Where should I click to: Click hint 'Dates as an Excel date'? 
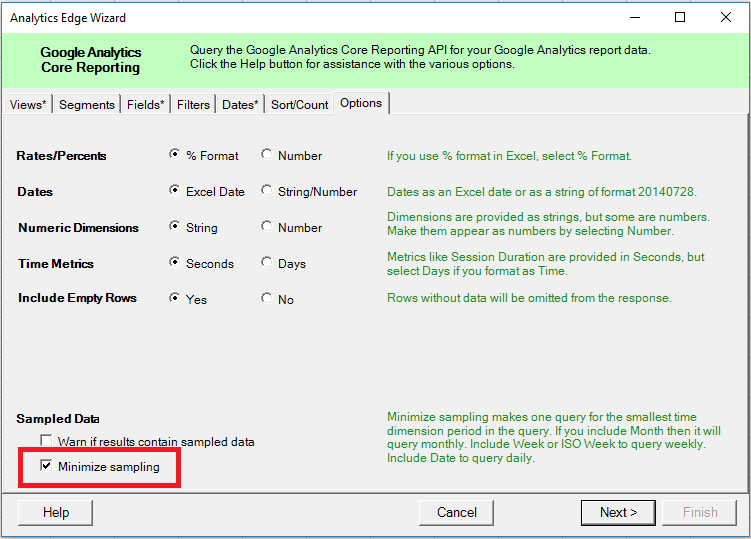542,192
